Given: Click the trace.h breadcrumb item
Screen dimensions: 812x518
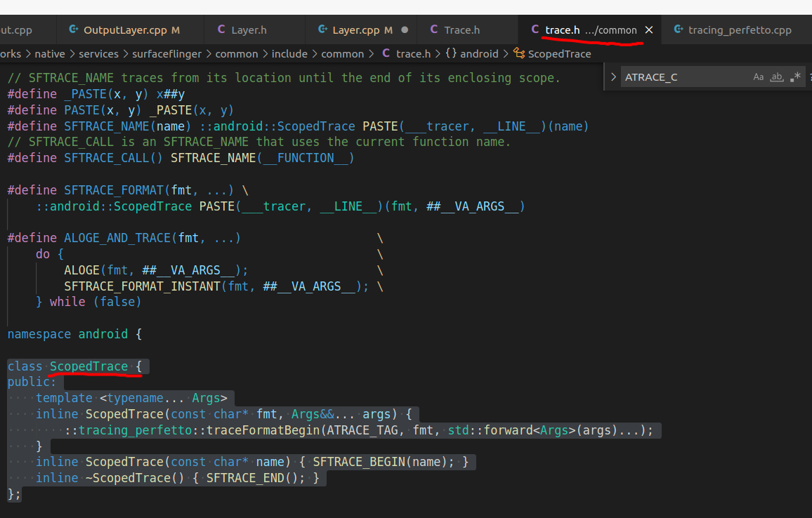Looking at the screenshot, I should pyautogui.click(x=413, y=54).
